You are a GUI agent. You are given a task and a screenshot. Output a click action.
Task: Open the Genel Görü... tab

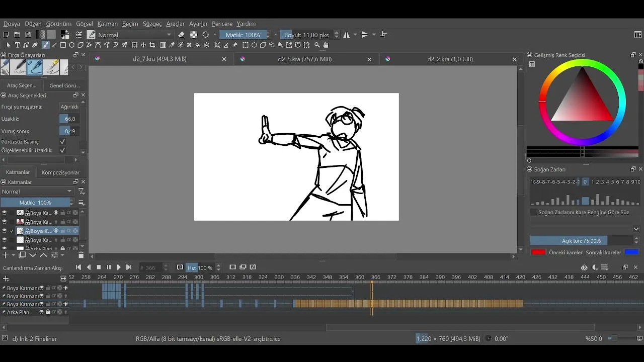pyautogui.click(x=65, y=85)
